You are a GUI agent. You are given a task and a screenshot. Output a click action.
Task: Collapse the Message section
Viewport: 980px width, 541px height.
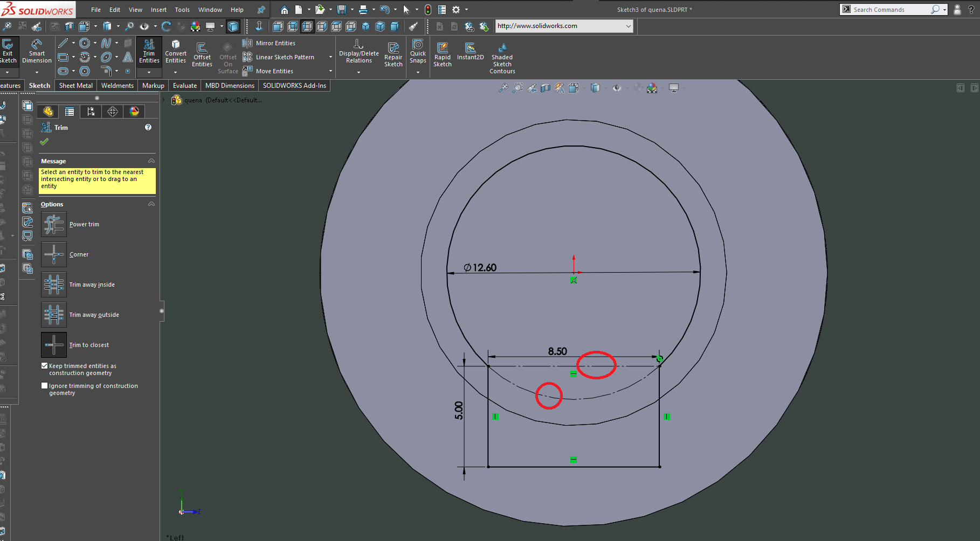click(151, 161)
